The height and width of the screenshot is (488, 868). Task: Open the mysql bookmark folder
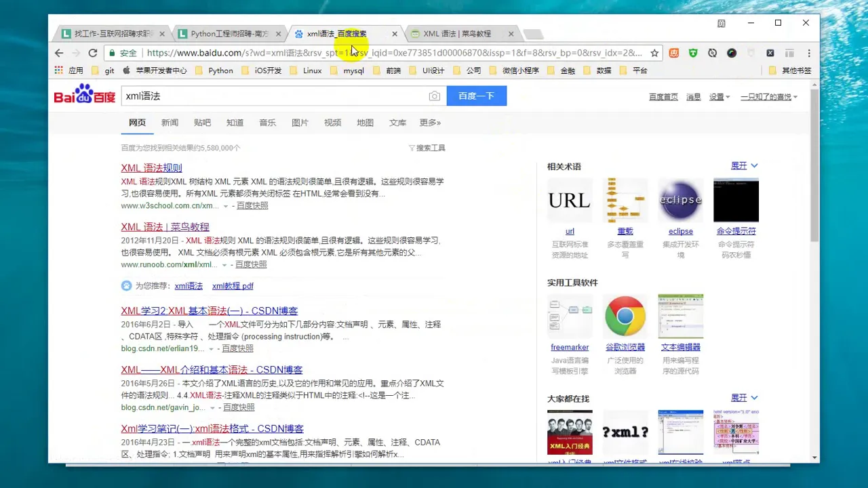pyautogui.click(x=347, y=70)
